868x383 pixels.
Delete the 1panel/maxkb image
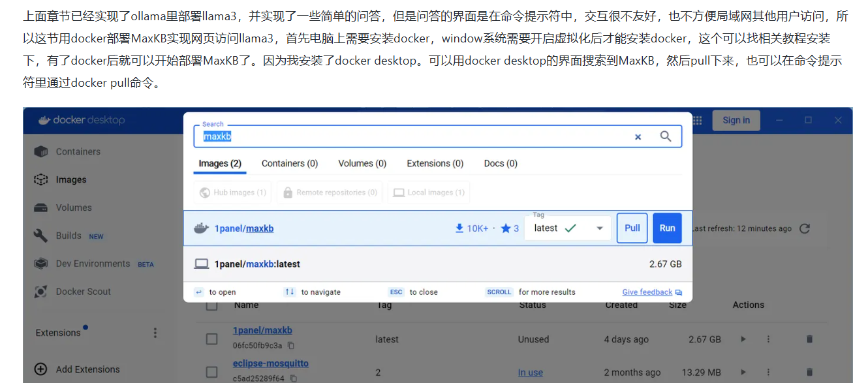810,339
